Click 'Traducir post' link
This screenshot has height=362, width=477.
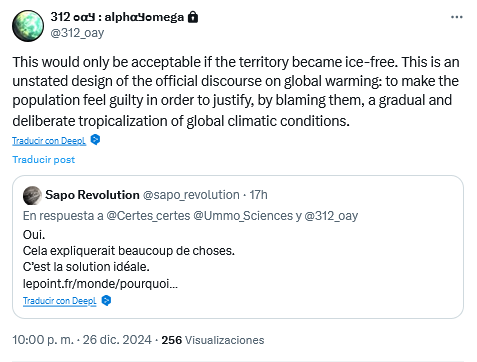[44, 160]
